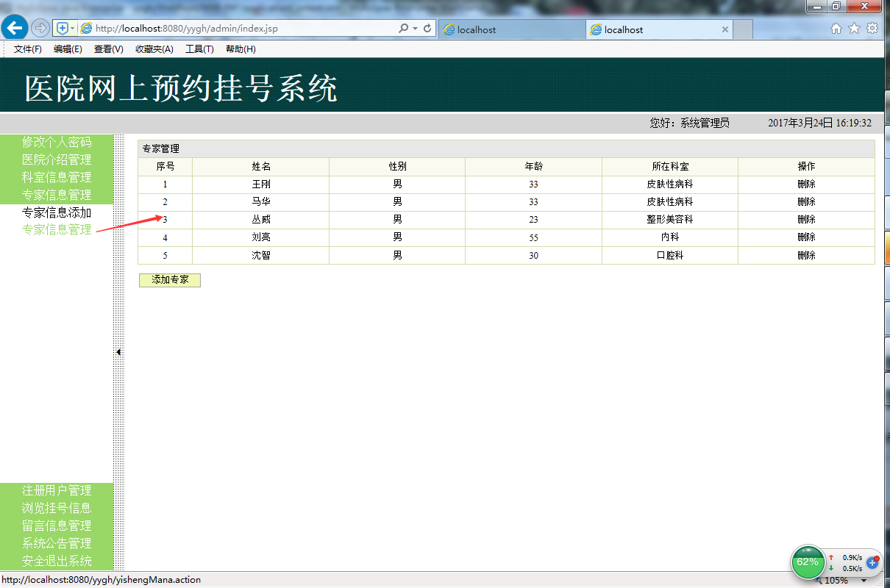The height and width of the screenshot is (588, 890).
Task: Click the zoom magnifier icon in status bar
Action: coord(818,581)
